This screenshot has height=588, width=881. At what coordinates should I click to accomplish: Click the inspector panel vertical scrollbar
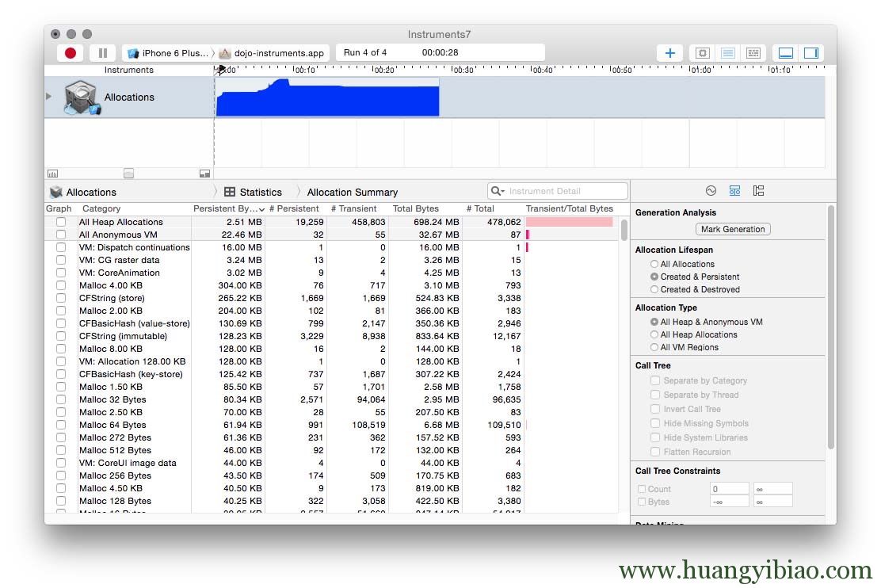(830, 327)
